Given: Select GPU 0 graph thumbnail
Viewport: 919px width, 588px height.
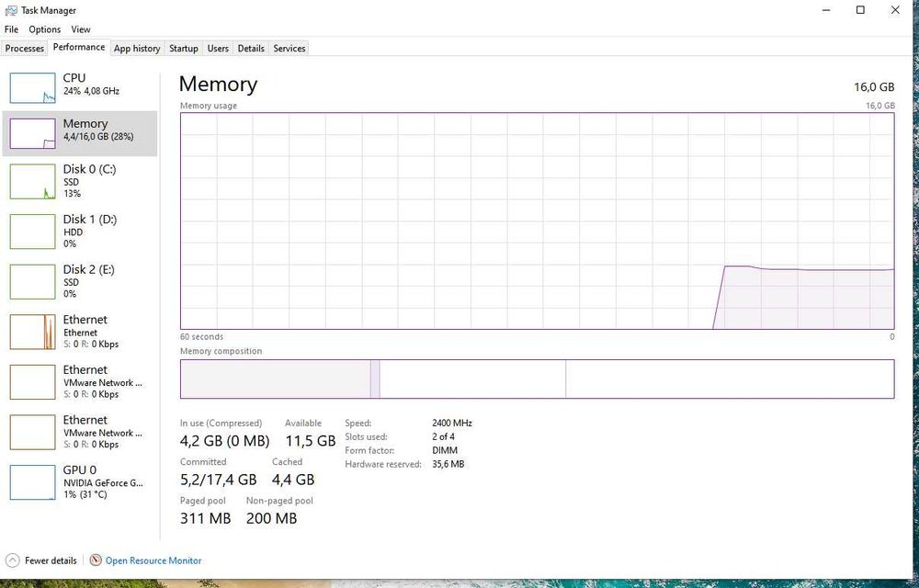Looking at the screenshot, I should tap(33, 482).
